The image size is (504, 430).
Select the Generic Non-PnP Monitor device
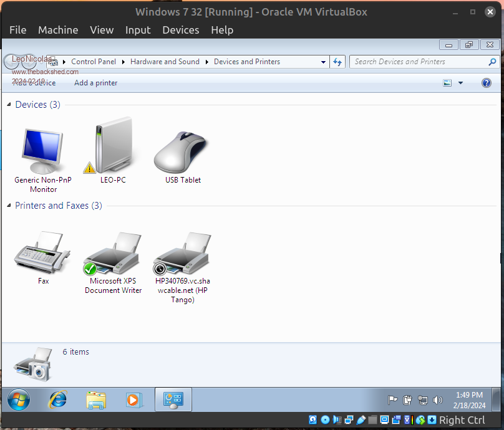[x=43, y=151]
